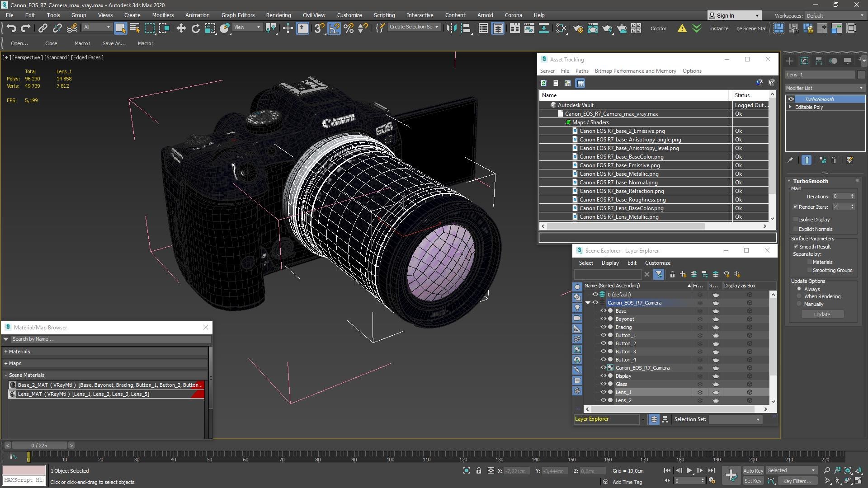868x488 pixels.
Task: Select the Select and Rotate tool
Action: click(195, 28)
